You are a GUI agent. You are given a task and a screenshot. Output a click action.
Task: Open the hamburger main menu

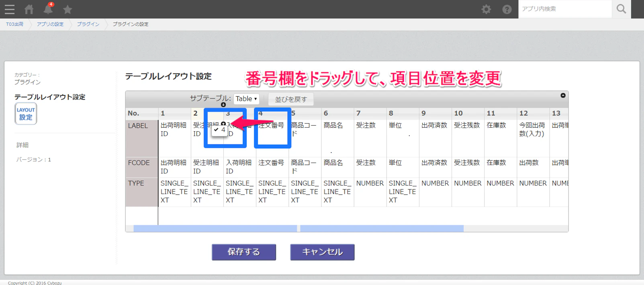(x=9, y=9)
